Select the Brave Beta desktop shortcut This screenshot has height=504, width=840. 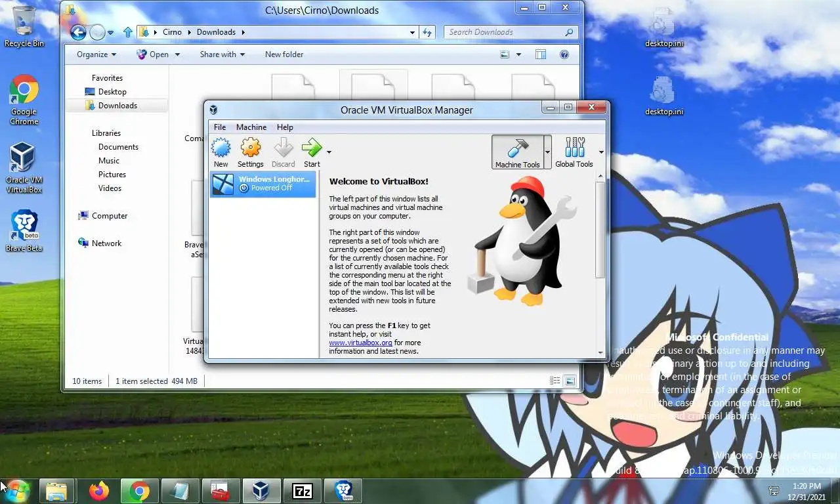click(24, 231)
